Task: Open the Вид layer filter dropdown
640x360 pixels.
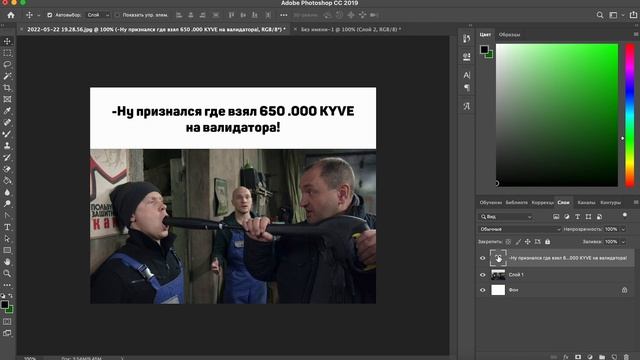Action: (506, 217)
